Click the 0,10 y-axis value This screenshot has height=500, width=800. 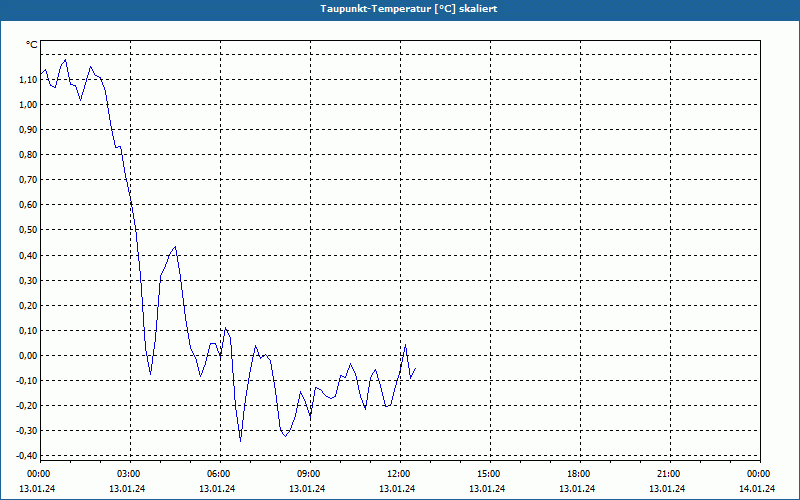pyautogui.click(x=28, y=331)
